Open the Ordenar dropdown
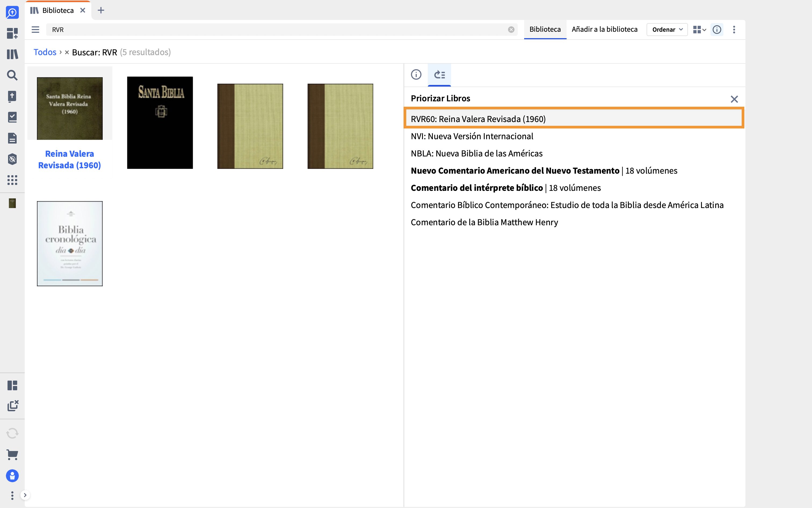Screen dimensions: 812x508 [667, 30]
